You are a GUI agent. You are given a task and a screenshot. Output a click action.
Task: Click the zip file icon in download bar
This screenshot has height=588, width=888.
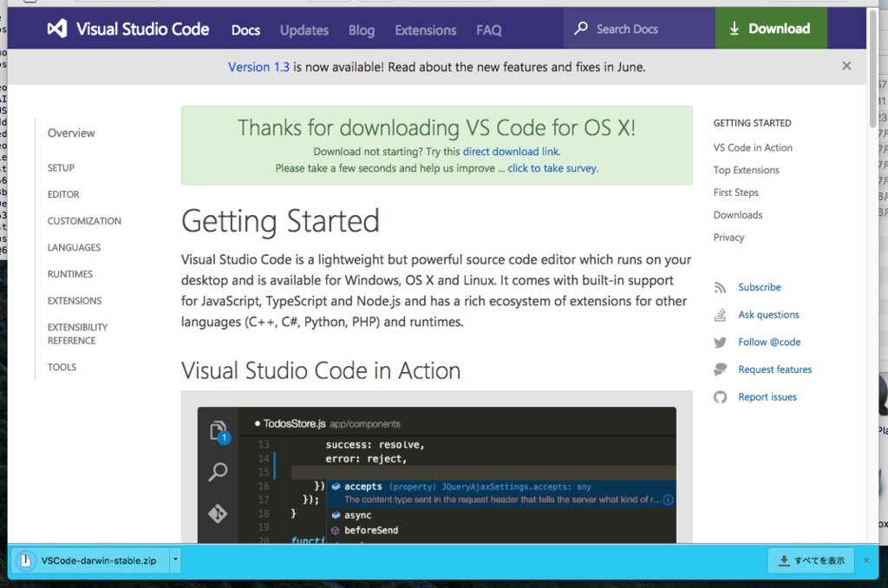pos(25,561)
